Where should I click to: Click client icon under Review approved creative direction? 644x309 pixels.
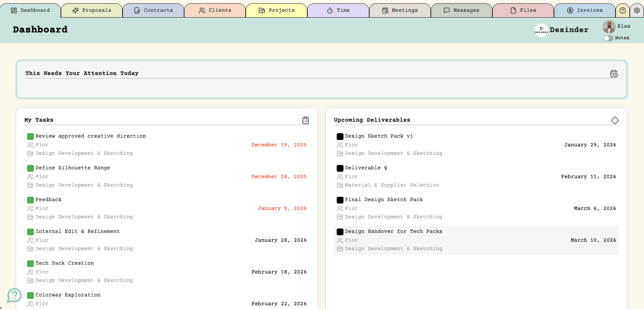(x=30, y=145)
